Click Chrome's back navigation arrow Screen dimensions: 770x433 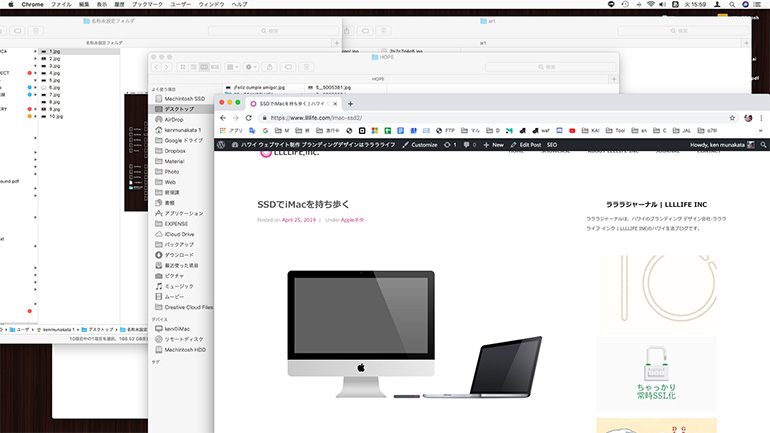coord(223,118)
